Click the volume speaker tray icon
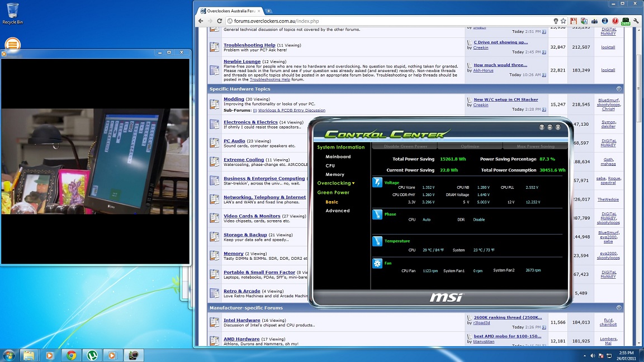This screenshot has width=644, height=362. (593, 355)
